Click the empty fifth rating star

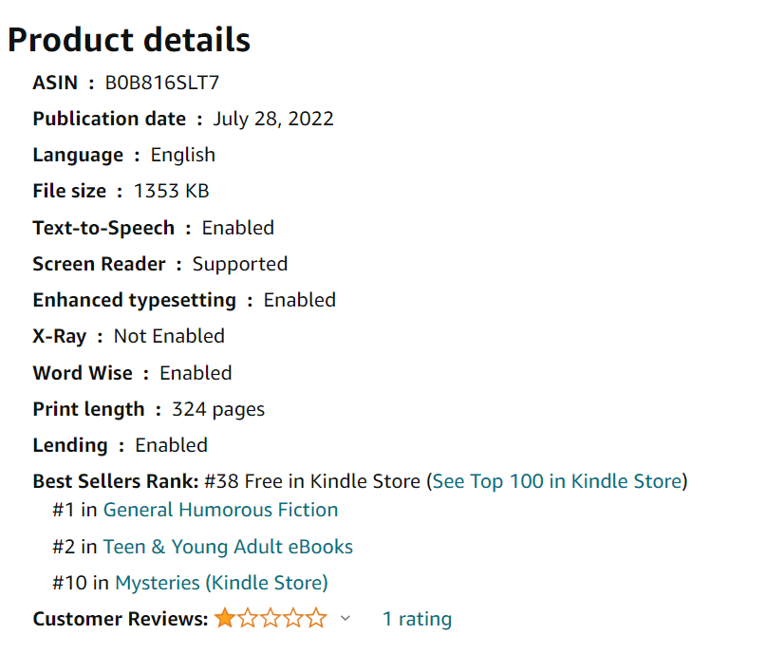[316, 619]
